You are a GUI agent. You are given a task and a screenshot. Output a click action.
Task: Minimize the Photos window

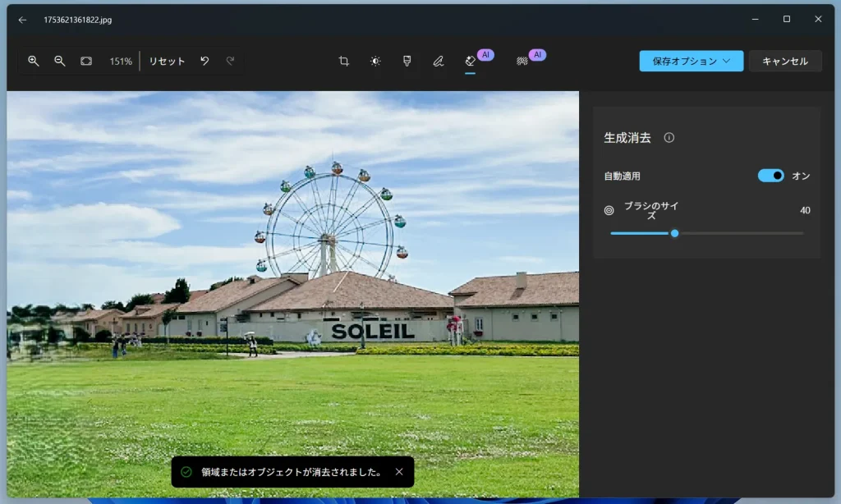pyautogui.click(x=756, y=20)
